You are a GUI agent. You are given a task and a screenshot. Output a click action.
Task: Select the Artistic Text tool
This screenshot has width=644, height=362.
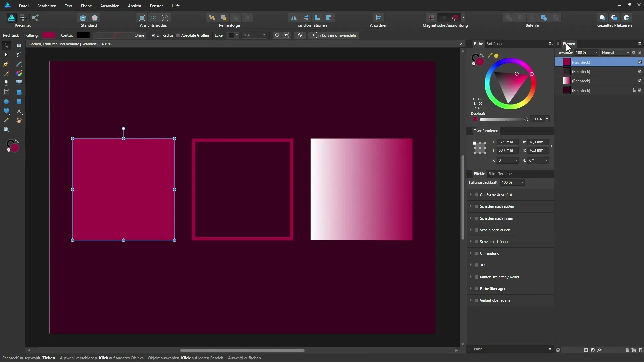19,111
